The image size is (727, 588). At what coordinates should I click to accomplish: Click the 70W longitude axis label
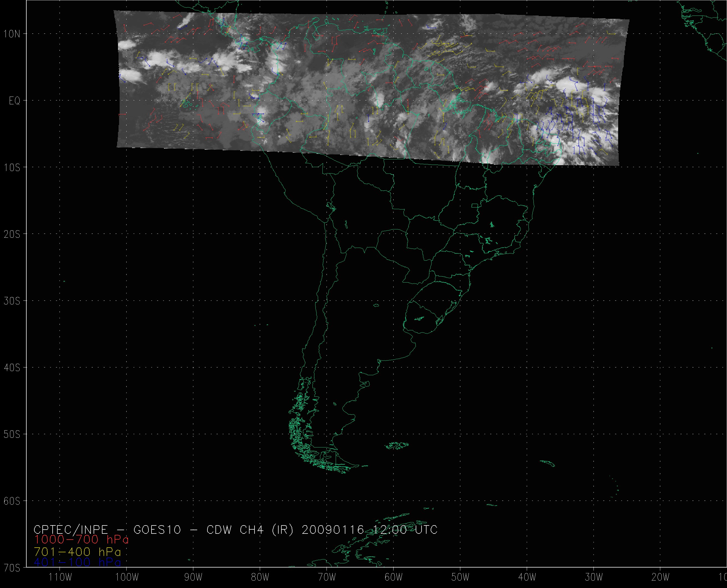327,577
